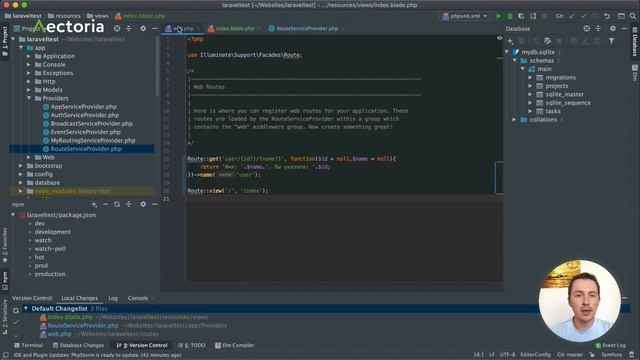Click the Project panel locate-file target icon
Viewport: 640px width, 360px height.
(117, 29)
